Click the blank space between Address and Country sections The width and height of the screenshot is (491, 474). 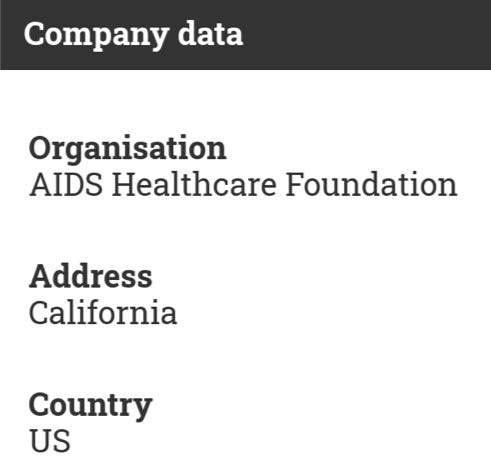(x=245, y=358)
